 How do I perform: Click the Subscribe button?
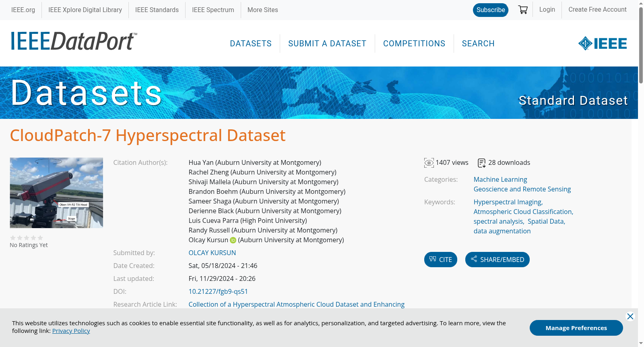(491, 10)
